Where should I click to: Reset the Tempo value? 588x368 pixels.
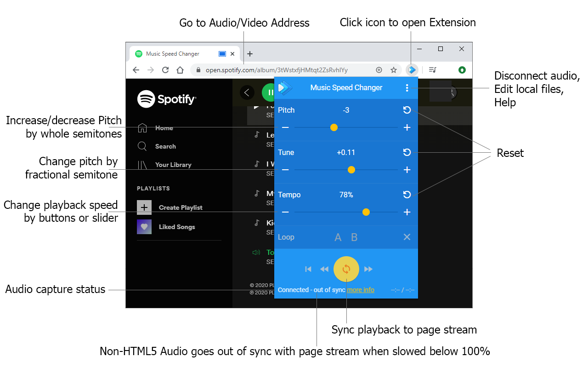407,195
